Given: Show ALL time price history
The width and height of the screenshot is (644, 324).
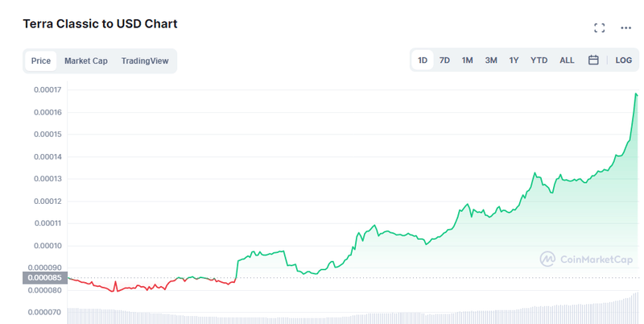Looking at the screenshot, I should click(567, 60).
